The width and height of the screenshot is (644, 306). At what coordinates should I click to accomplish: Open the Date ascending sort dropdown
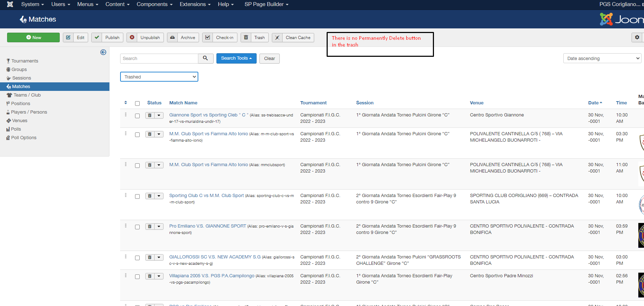(602, 58)
